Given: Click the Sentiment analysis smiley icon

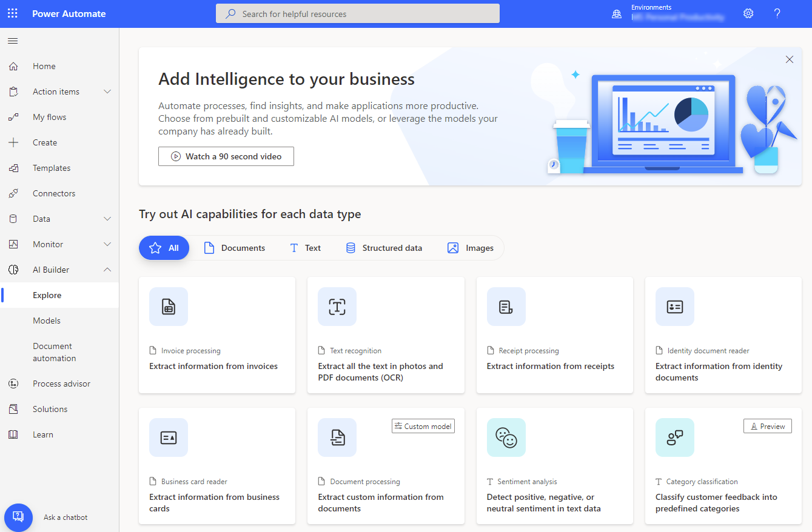Looking at the screenshot, I should (506, 437).
